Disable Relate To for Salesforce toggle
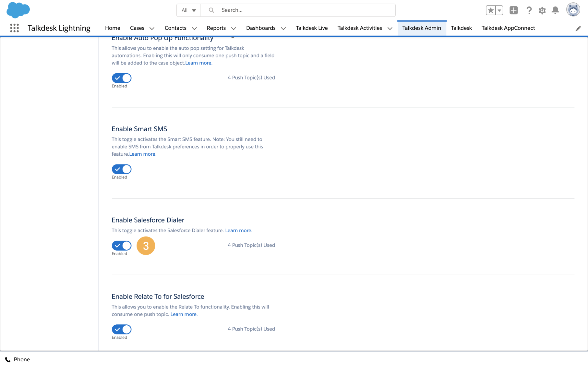 tap(121, 329)
